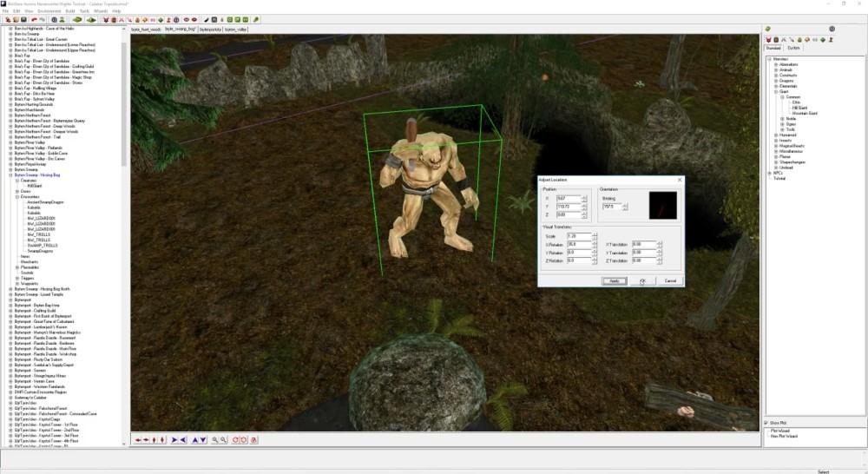Click the first red left-arrow camera control
The image size is (868, 474).
(138, 439)
